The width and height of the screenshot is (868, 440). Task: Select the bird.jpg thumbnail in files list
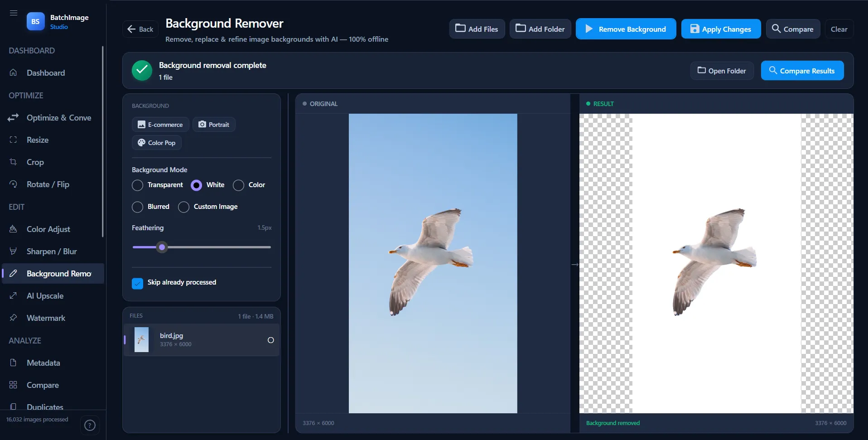141,339
